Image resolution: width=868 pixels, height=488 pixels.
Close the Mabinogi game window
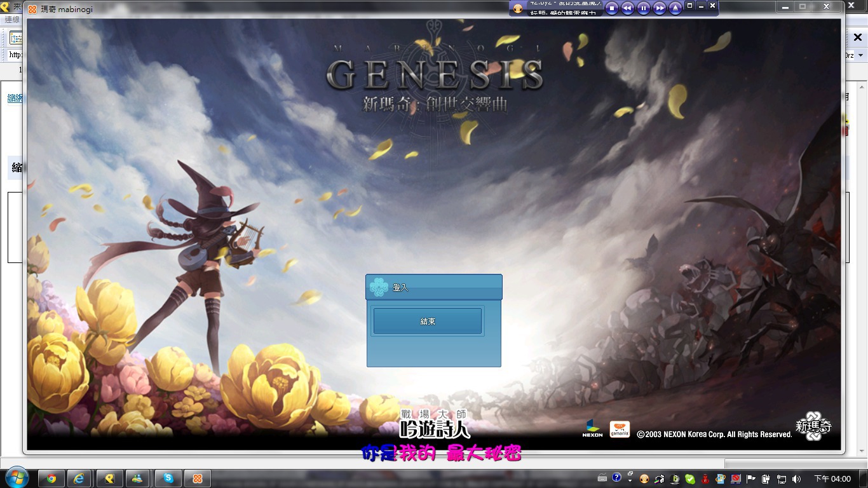pos(827,6)
